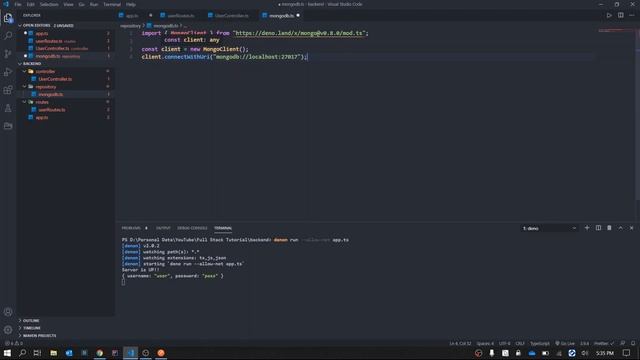Kill the terminal with the trash icon
This screenshot has height=360, width=640.
[609, 228]
